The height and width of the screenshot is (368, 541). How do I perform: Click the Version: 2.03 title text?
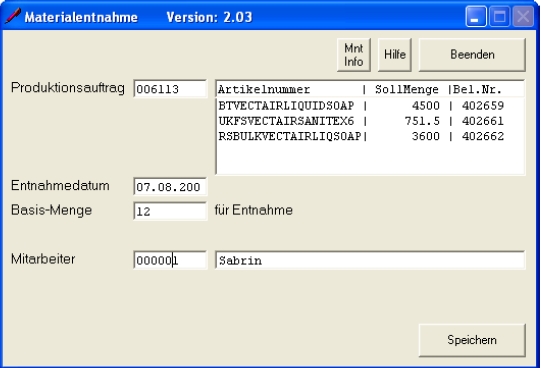pyautogui.click(x=209, y=17)
